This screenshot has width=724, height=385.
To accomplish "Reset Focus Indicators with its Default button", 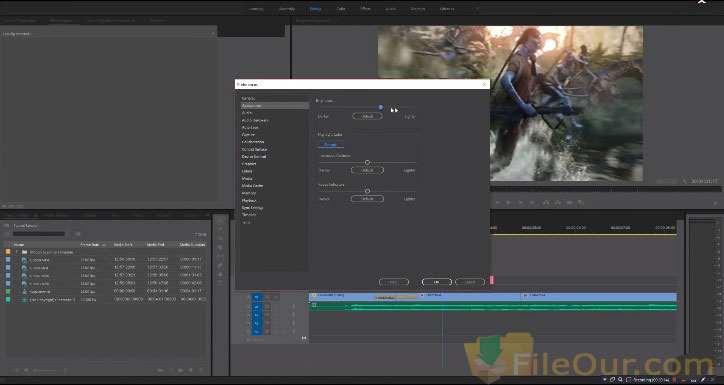I will point(367,199).
